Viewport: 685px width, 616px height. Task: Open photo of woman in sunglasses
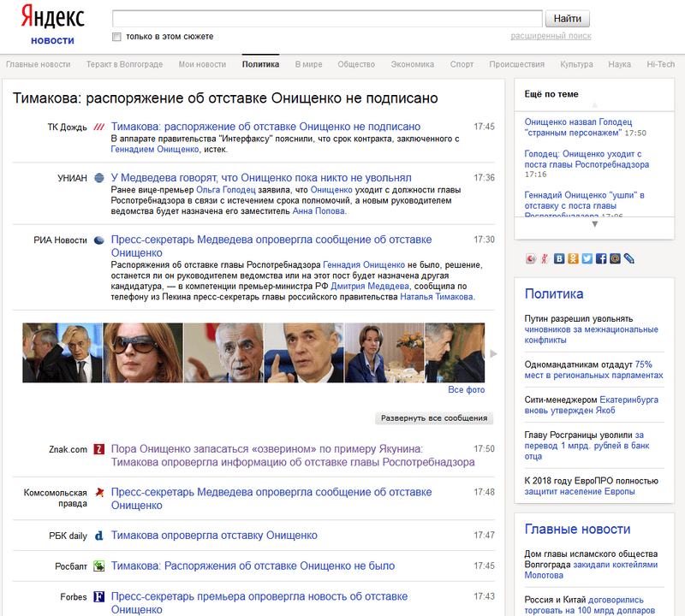(x=143, y=352)
